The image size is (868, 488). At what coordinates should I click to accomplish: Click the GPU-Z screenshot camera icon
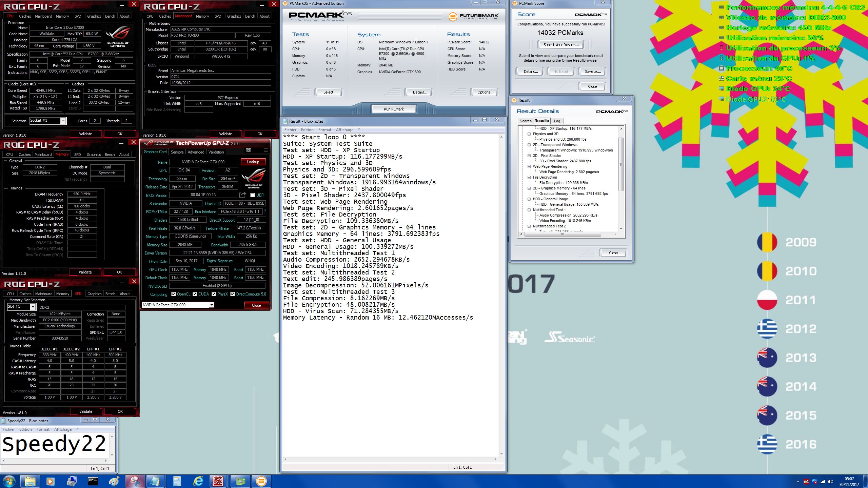[x=249, y=150]
